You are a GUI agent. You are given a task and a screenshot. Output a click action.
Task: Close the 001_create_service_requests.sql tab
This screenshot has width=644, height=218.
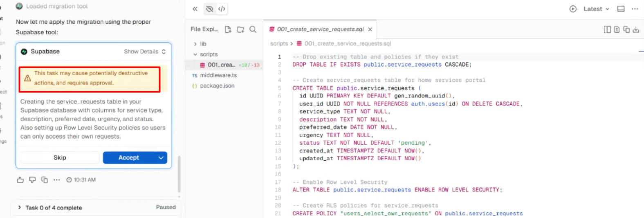(x=370, y=29)
